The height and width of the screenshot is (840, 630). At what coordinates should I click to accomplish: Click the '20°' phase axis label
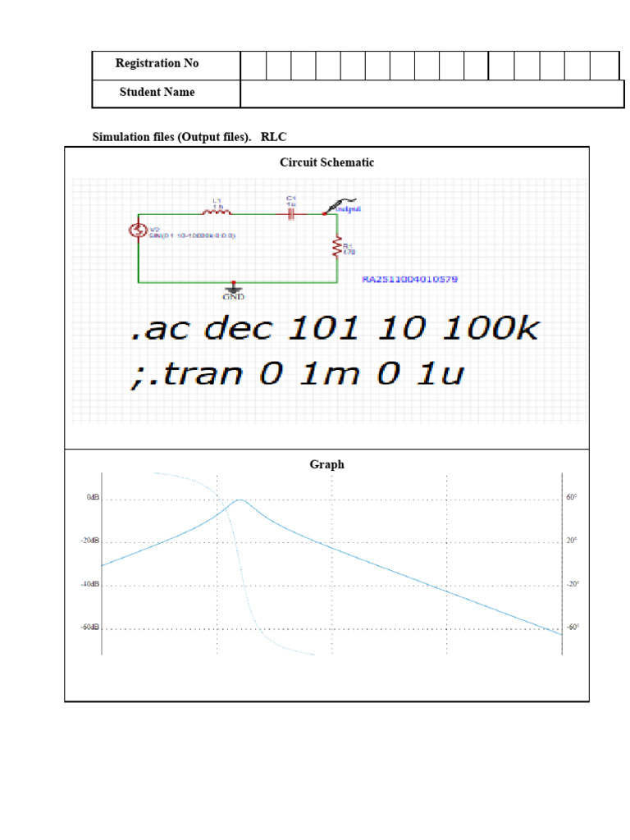click(x=572, y=541)
